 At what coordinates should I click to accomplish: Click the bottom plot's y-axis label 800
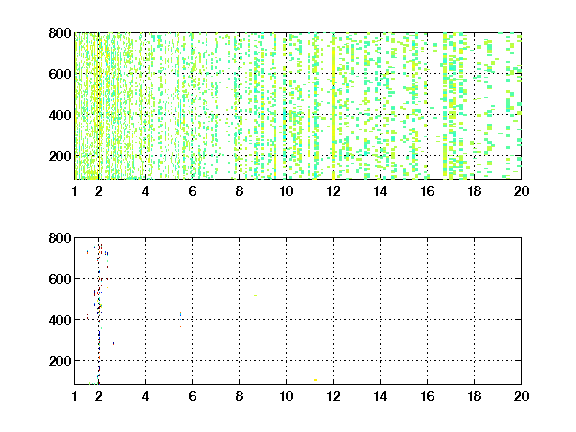coord(60,238)
